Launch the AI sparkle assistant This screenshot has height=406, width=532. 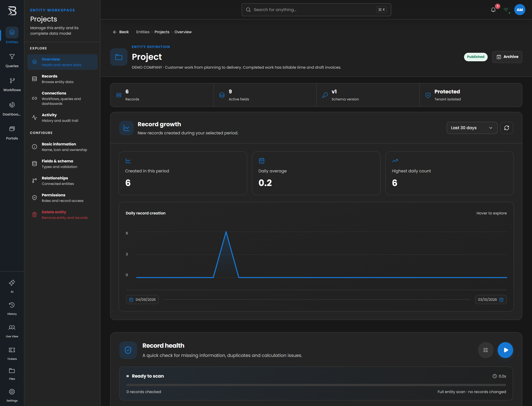tap(12, 283)
